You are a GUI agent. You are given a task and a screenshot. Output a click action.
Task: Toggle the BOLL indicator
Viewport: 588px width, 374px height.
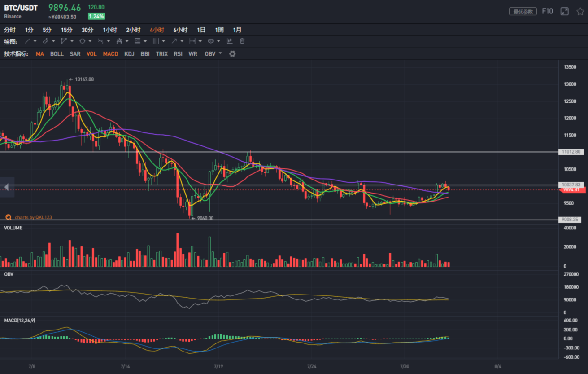pos(57,54)
